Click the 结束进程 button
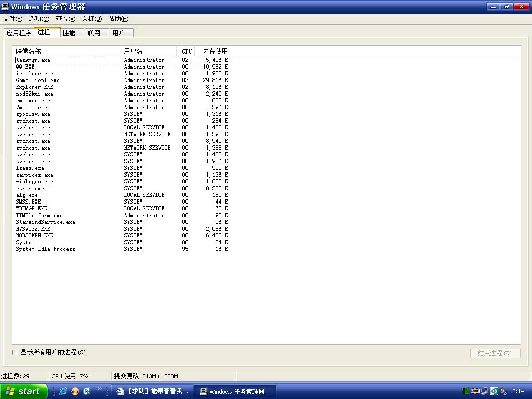The height and width of the screenshot is (399, 532). (495, 353)
